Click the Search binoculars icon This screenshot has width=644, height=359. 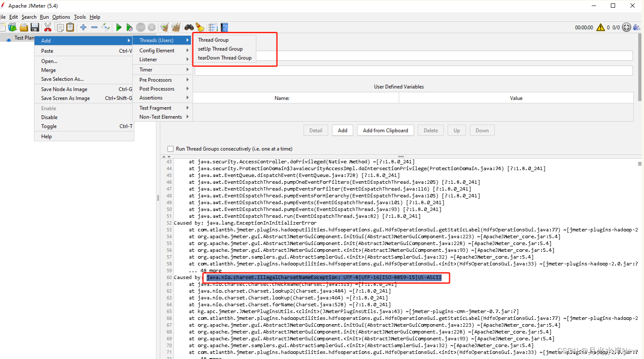point(189,27)
